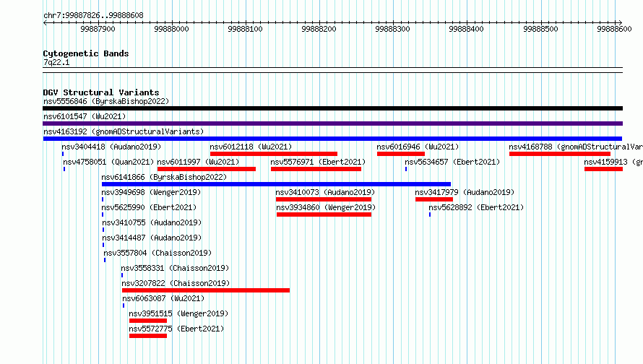Click the nsv3417979 (Audano2019) label

coord(465,192)
